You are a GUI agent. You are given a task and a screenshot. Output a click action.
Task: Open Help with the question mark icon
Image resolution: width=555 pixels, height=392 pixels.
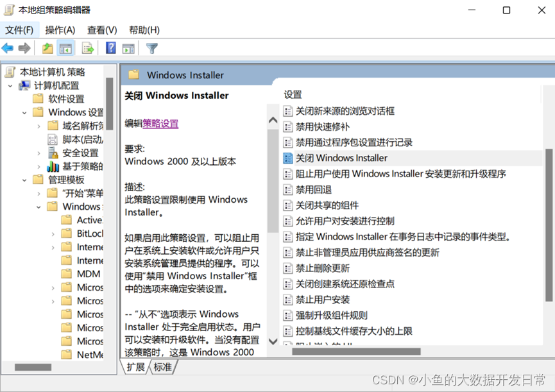tap(111, 47)
